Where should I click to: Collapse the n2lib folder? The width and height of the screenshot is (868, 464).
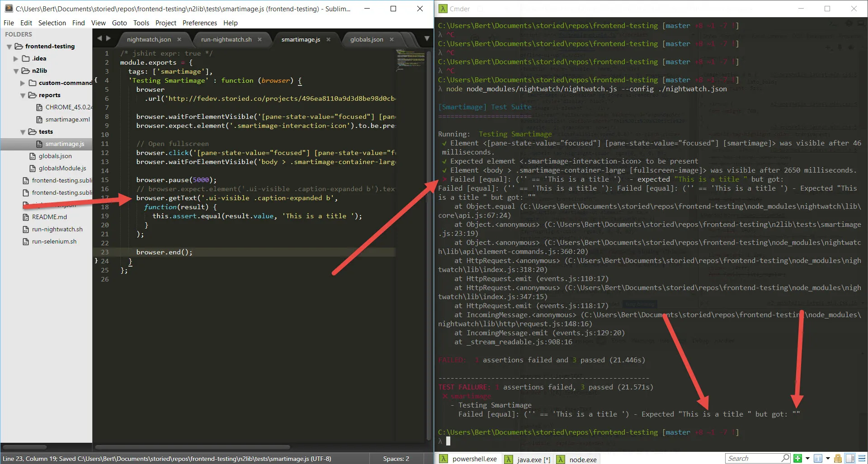click(x=16, y=71)
